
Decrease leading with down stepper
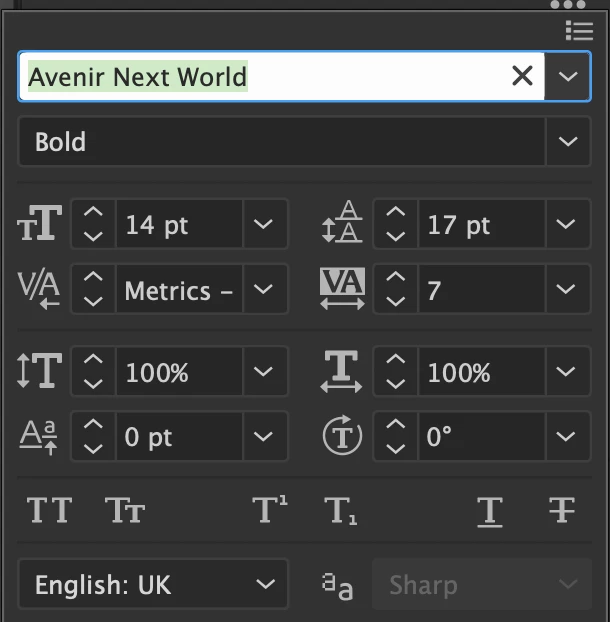(395, 236)
